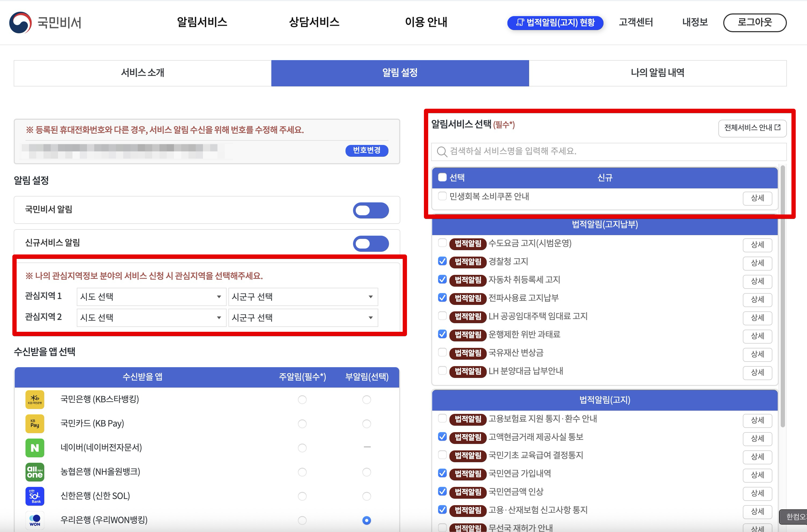Click the KB Pay app icon
This screenshot has width=807, height=532.
click(x=35, y=424)
